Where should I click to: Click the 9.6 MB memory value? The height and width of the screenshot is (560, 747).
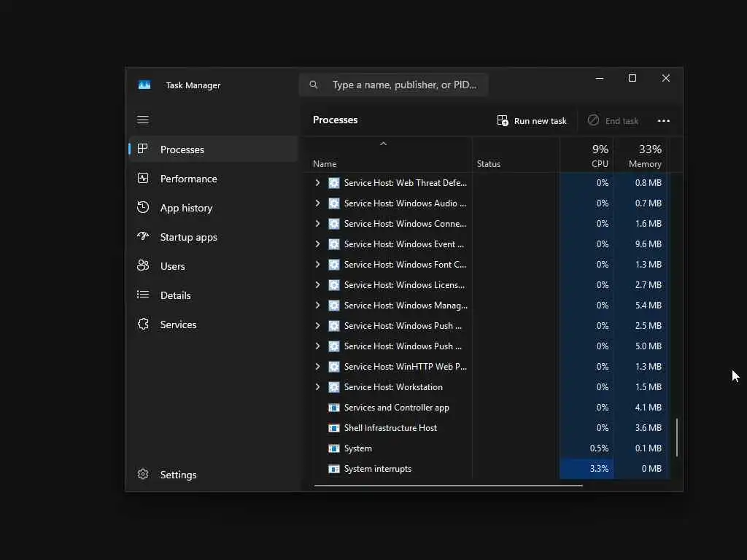(x=648, y=244)
